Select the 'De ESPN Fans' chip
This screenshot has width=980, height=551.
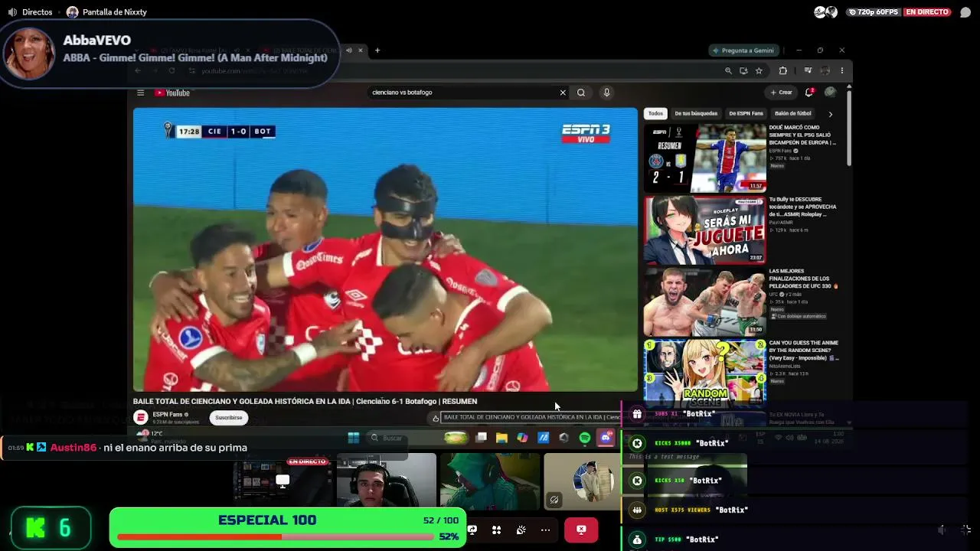pyautogui.click(x=746, y=113)
